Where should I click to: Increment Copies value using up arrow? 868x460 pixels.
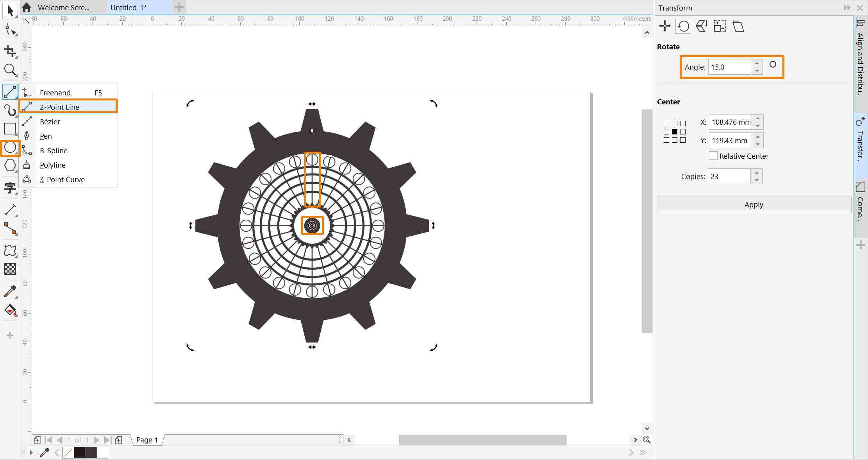click(x=757, y=174)
